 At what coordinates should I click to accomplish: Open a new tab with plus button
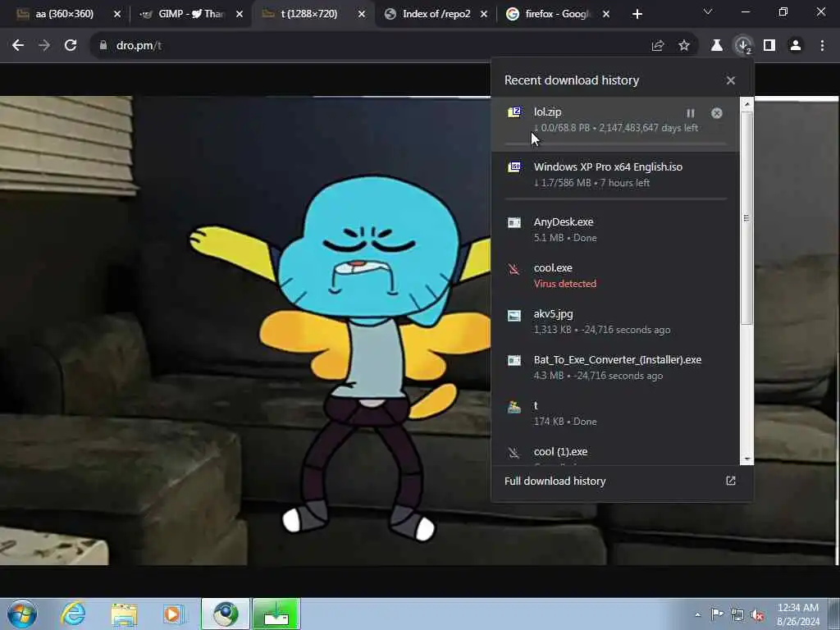point(637,14)
